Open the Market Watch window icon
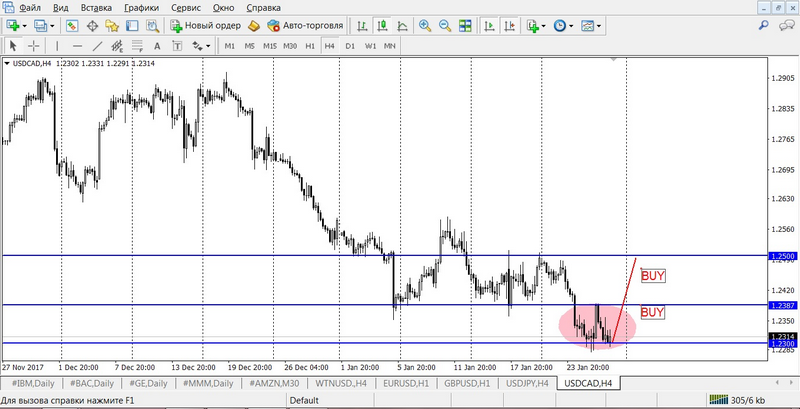The width and height of the screenshot is (800, 409). pos(72,25)
